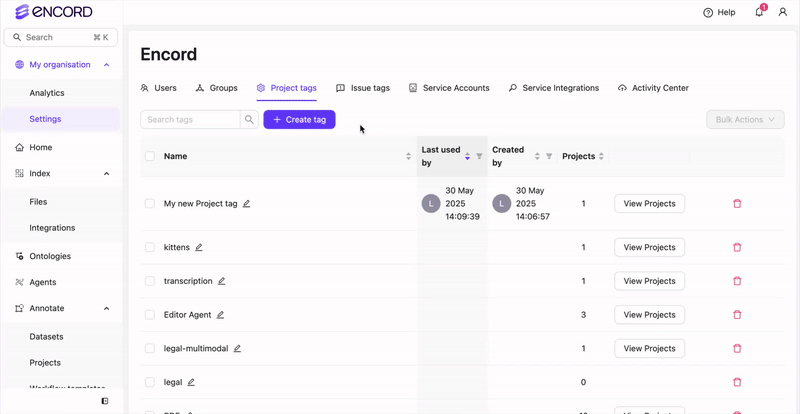Open the Service Integrations tab
This screenshot has height=414, width=800.
554,88
